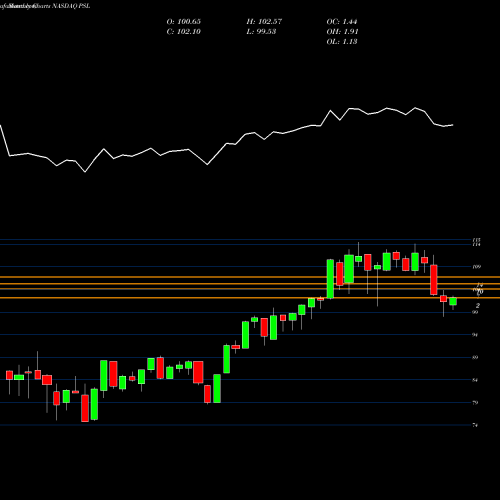Click the 89 price axis label
Image resolution: width=500 pixels, height=500 pixels.
(x=475, y=357)
